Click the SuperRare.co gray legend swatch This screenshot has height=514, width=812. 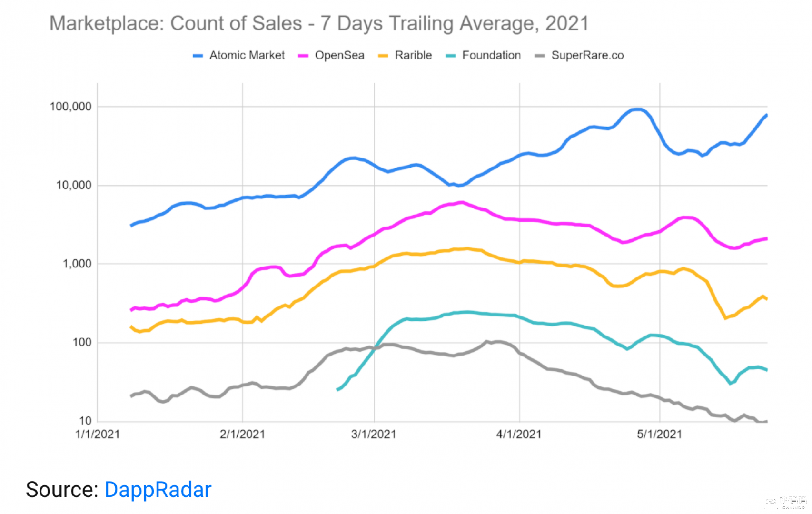point(540,56)
